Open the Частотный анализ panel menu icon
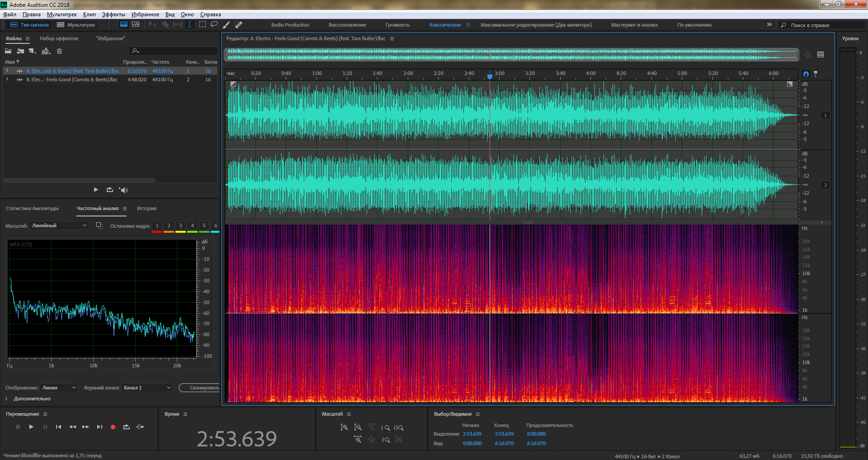868x460 pixels. (x=125, y=208)
